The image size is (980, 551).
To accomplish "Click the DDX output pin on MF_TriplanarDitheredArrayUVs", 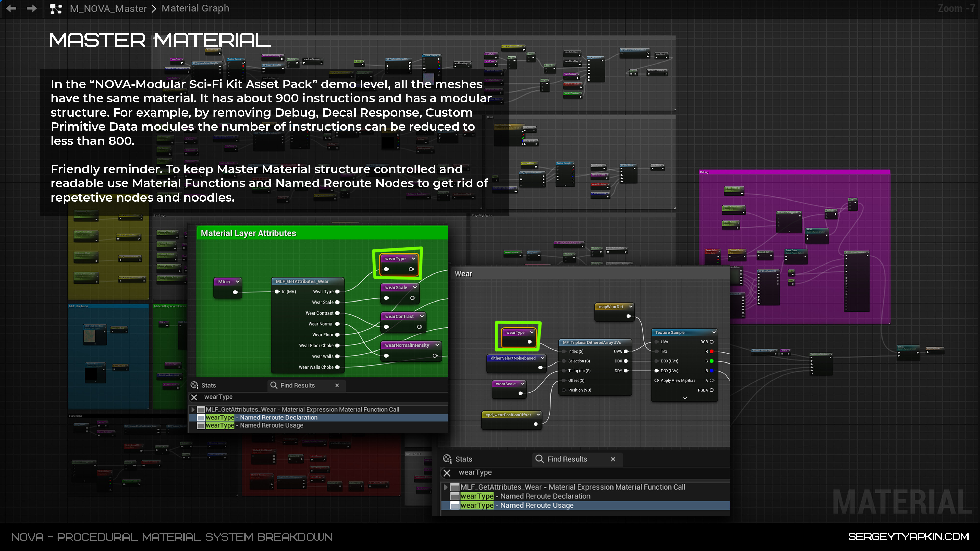I will 626,361.
